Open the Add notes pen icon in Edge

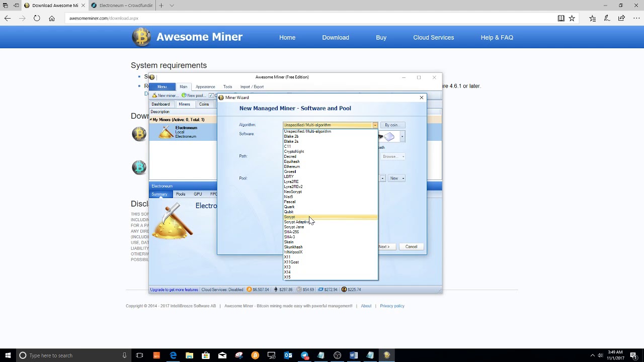(x=607, y=18)
